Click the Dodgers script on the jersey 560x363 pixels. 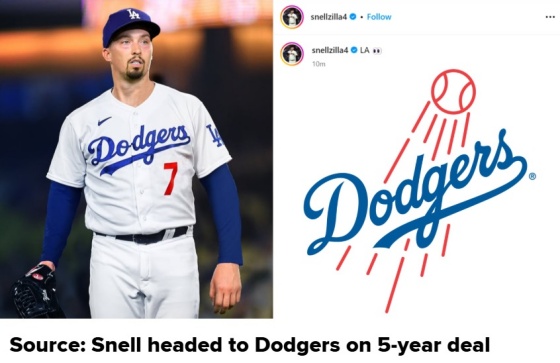[x=139, y=148]
